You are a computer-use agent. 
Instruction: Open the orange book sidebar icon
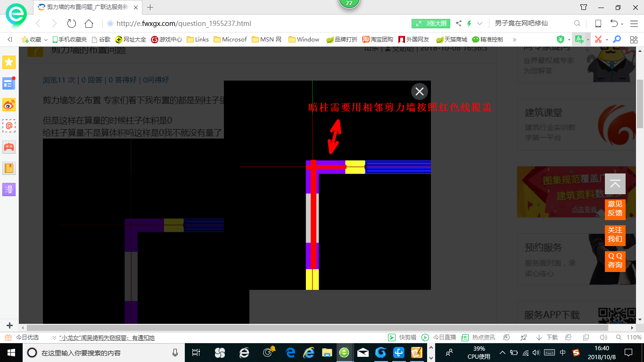coord(9,168)
